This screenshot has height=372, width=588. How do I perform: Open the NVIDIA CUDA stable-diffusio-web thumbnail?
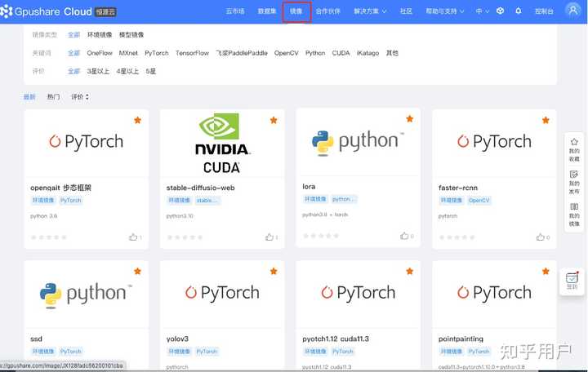pos(222,143)
